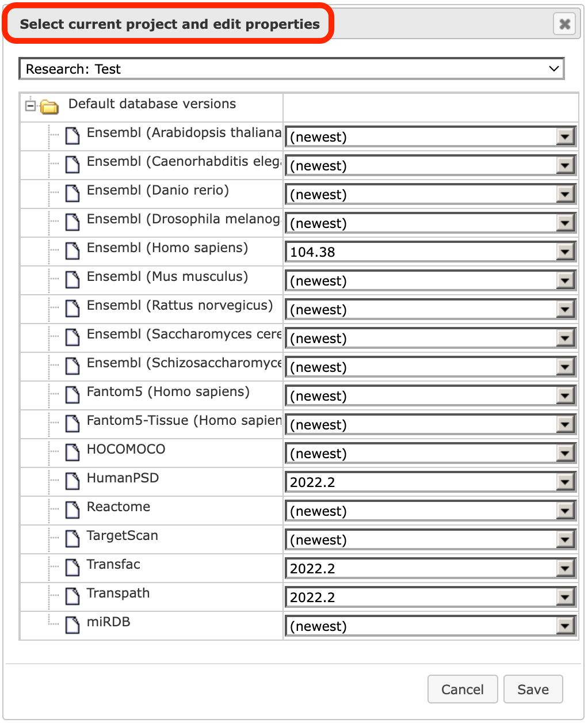This screenshot has height=723, width=588.
Task: Click the Ensembl (Saccharomyces cerevisiae) file icon
Action: point(72,337)
